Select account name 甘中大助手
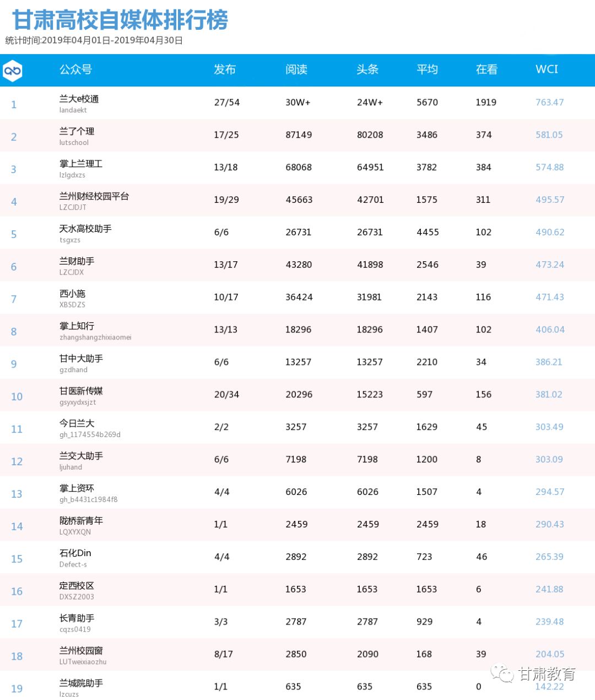Screen dimensions: 595x700 tap(81, 359)
